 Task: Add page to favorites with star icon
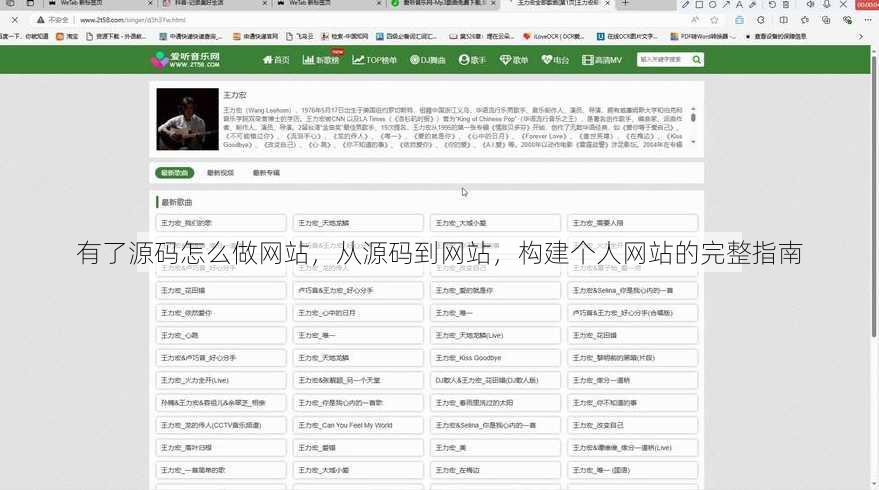[x=714, y=20]
